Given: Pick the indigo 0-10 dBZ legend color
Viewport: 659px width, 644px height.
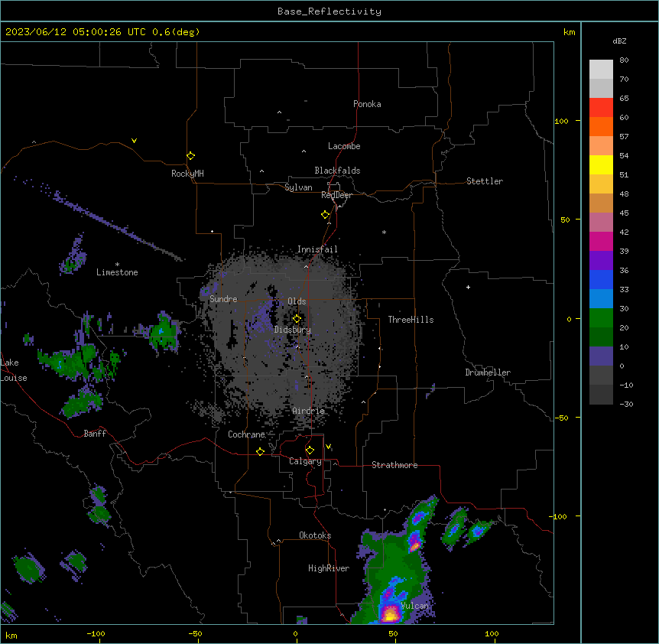Looking at the screenshot, I should [x=601, y=356].
